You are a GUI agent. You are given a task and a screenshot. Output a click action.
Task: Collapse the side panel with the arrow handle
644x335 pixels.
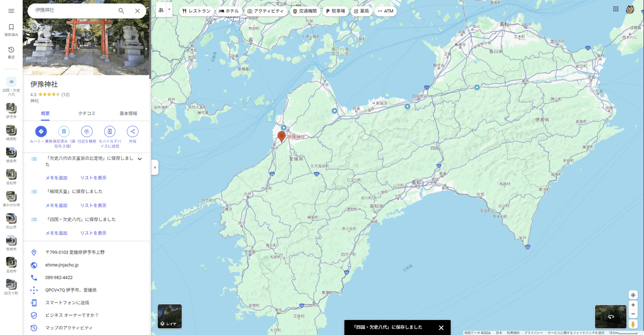(x=155, y=167)
